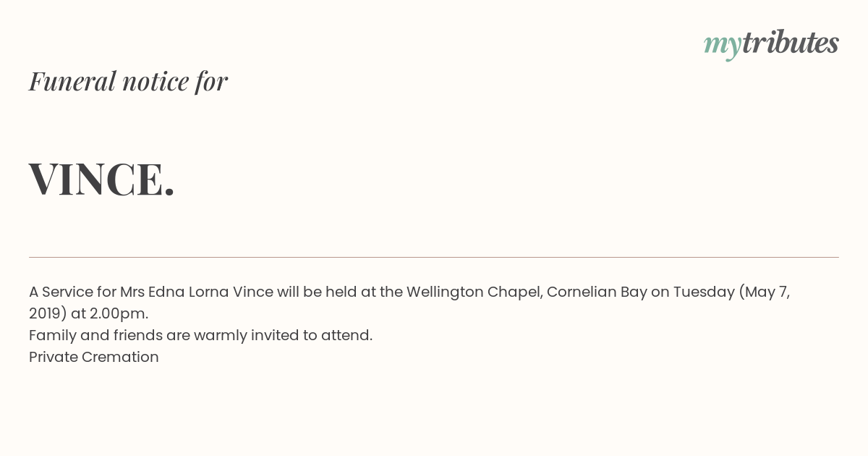This screenshot has width=868, height=456.
Task: Click the word "Mrs" before the name
Action: point(132,292)
